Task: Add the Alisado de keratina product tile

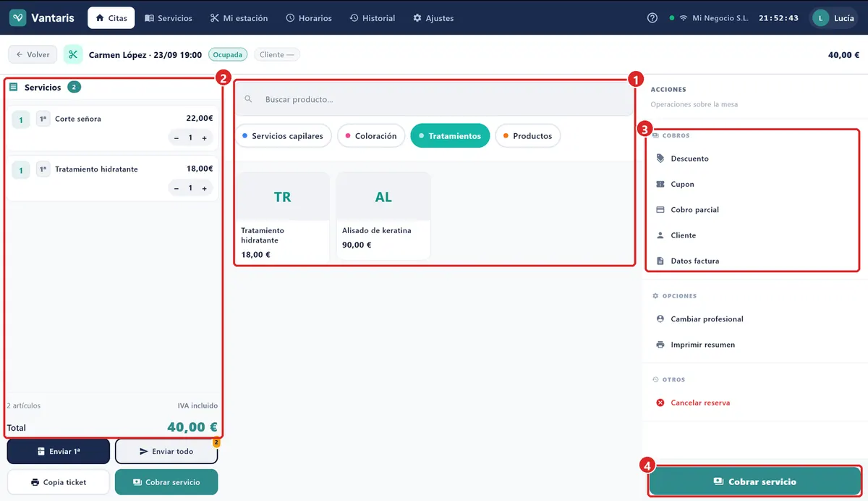Action: 383,216
